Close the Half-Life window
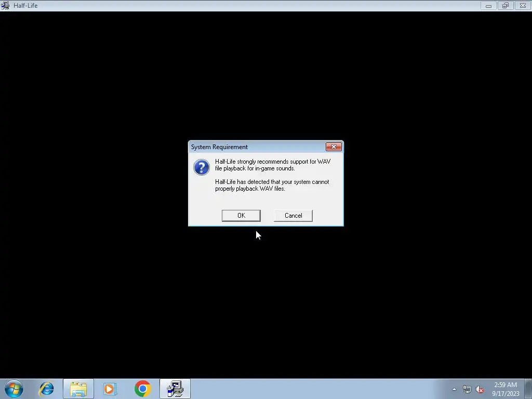The height and width of the screenshot is (399, 532). coord(523,5)
